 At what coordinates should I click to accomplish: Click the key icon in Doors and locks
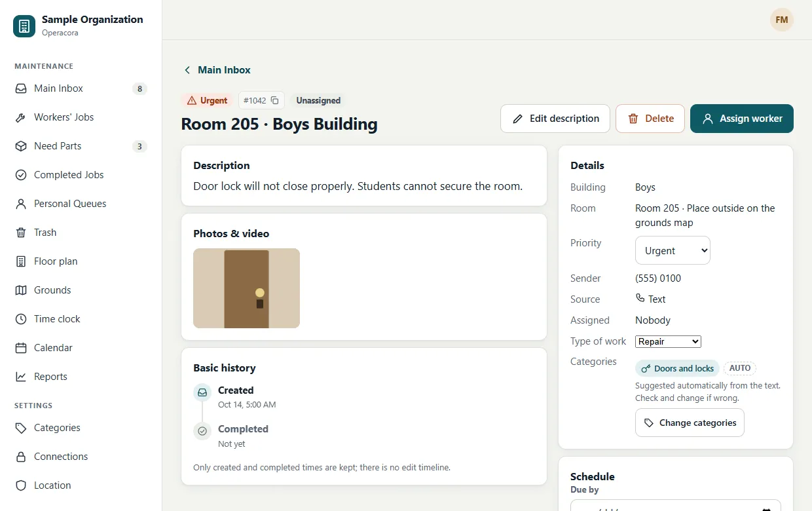coord(646,368)
